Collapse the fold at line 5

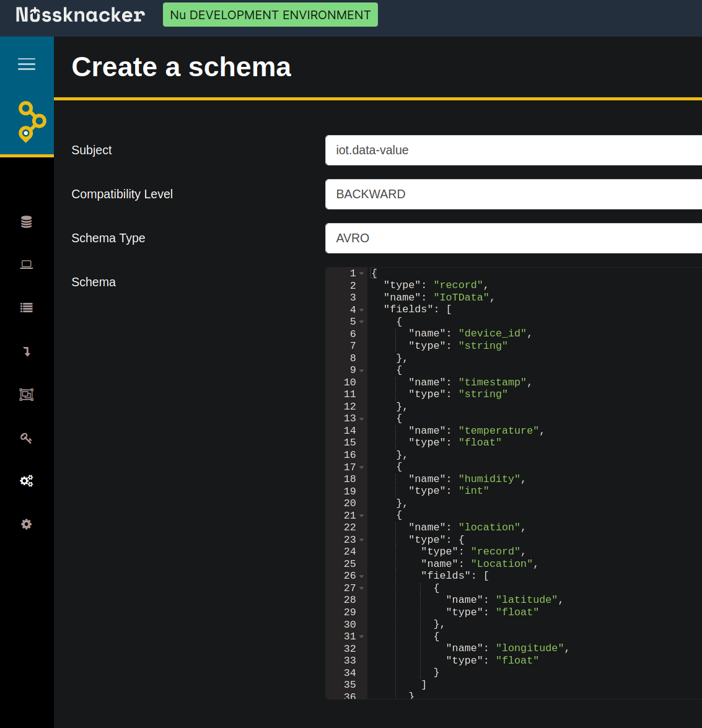point(362,322)
